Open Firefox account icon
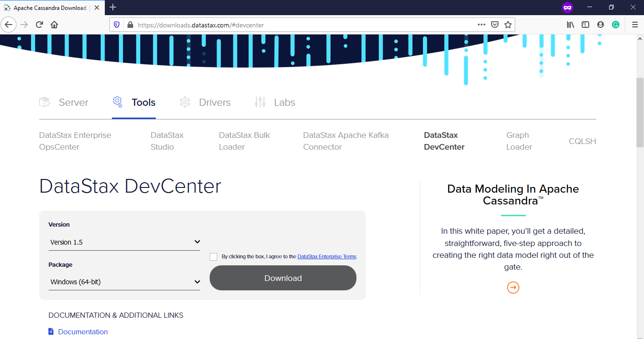Viewport: 644px width, 339px height. point(601,25)
